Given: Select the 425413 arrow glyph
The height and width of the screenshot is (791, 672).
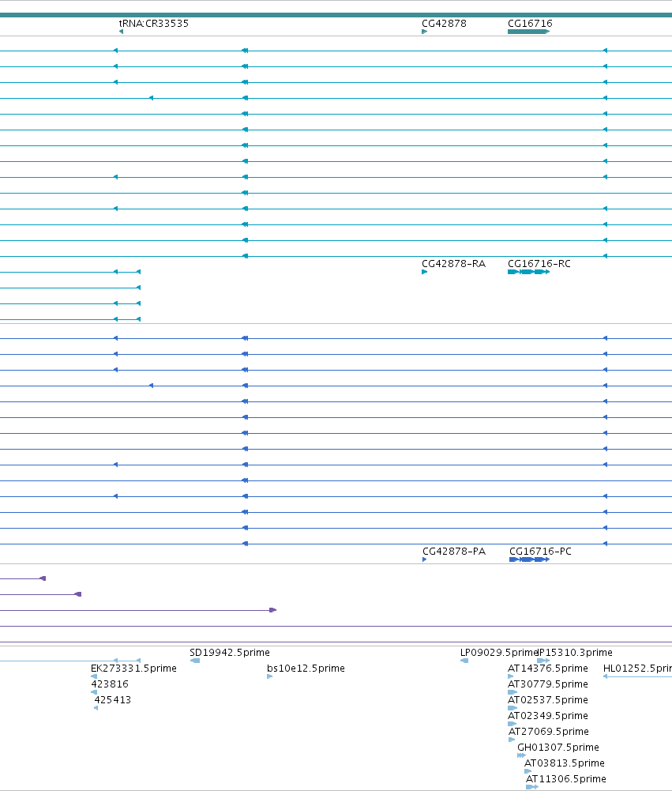Looking at the screenshot, I should (x=96, y=708).
